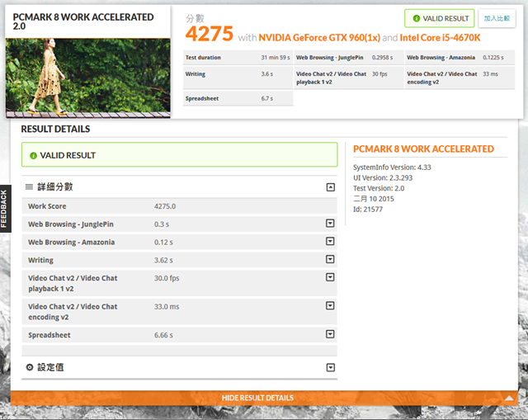Click the 0.2958 s JunglePin value

click(x=382, y=58)
